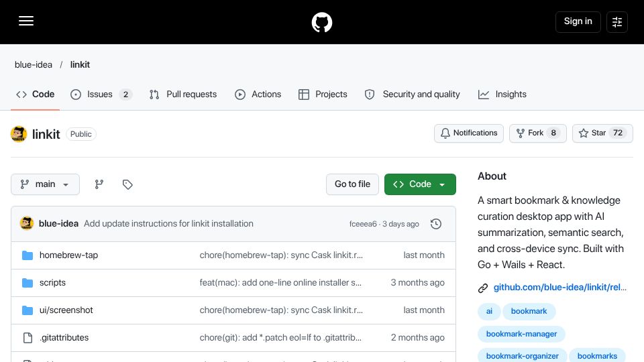Open the linkit repository avatar
Screen dimensions: 644x362
(19, 134)
